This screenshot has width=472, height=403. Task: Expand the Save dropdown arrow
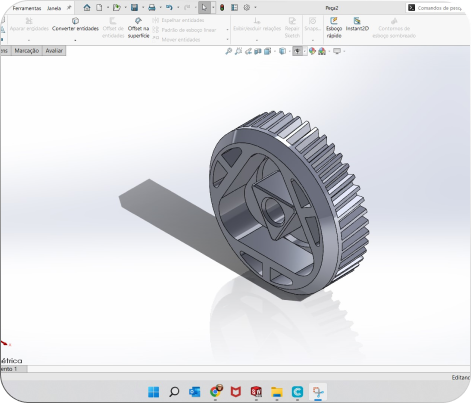[143, 7]
